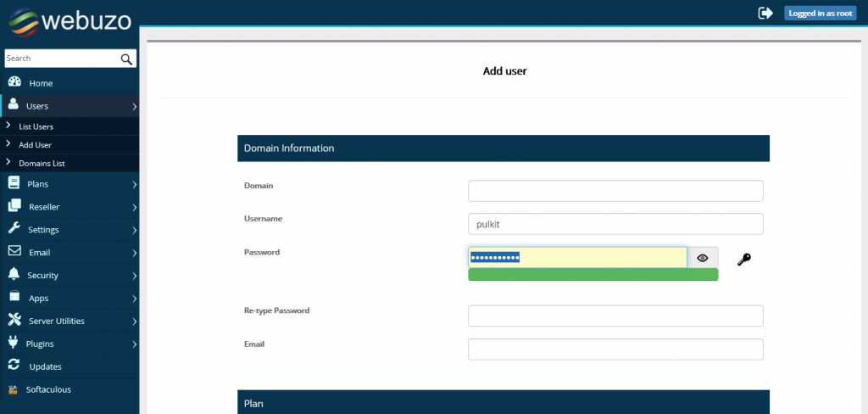
Task: Select the Security menu label
Action: point(42,276)
